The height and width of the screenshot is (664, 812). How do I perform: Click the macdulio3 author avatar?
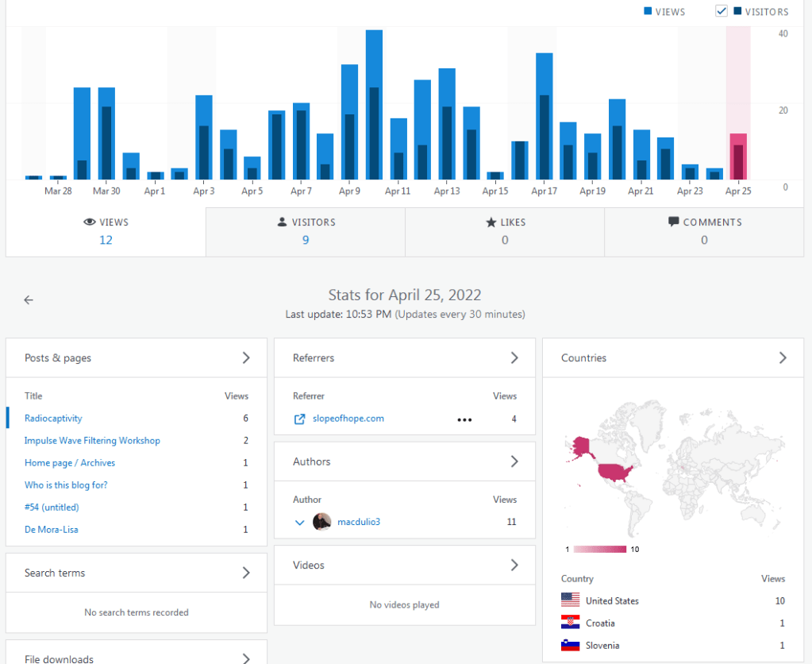coord(321,522)
